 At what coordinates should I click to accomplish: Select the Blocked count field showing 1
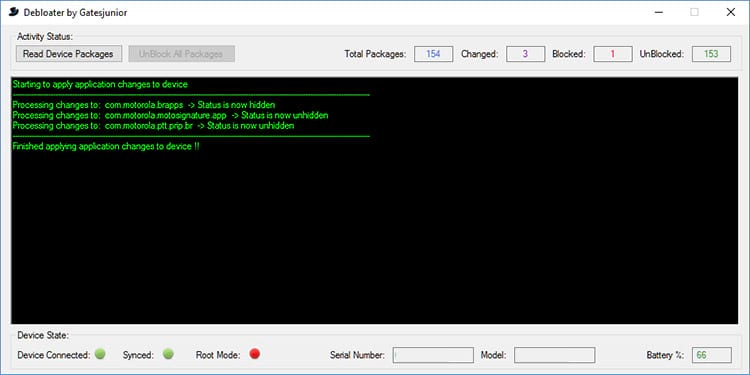[x=613, y=54]
